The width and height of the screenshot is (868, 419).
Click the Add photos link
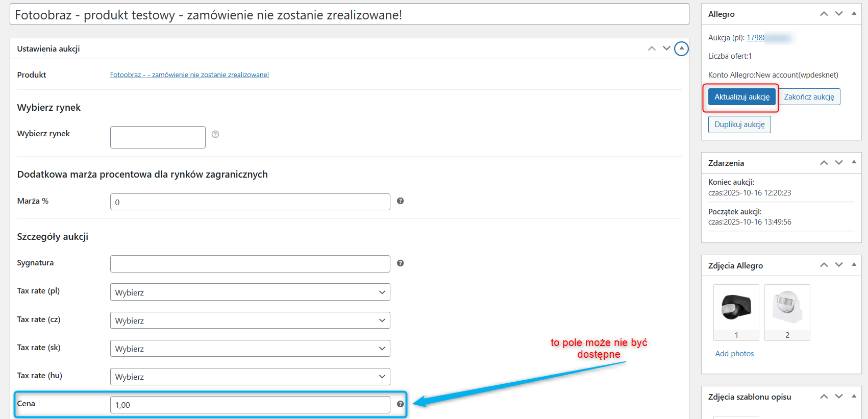coord(734,354)
